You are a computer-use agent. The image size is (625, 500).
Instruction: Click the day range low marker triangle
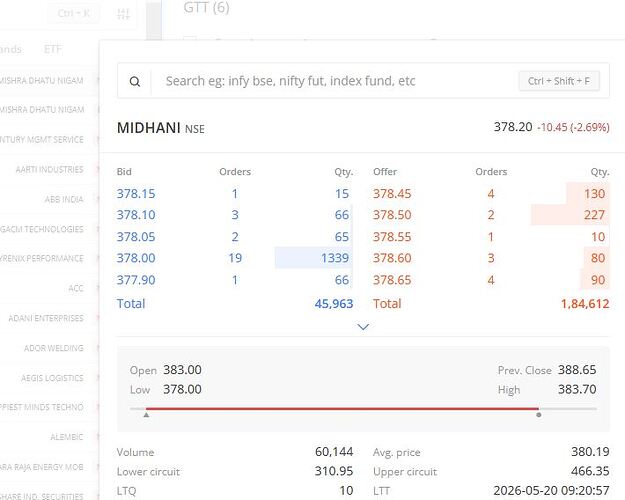(x=146, y=415)
